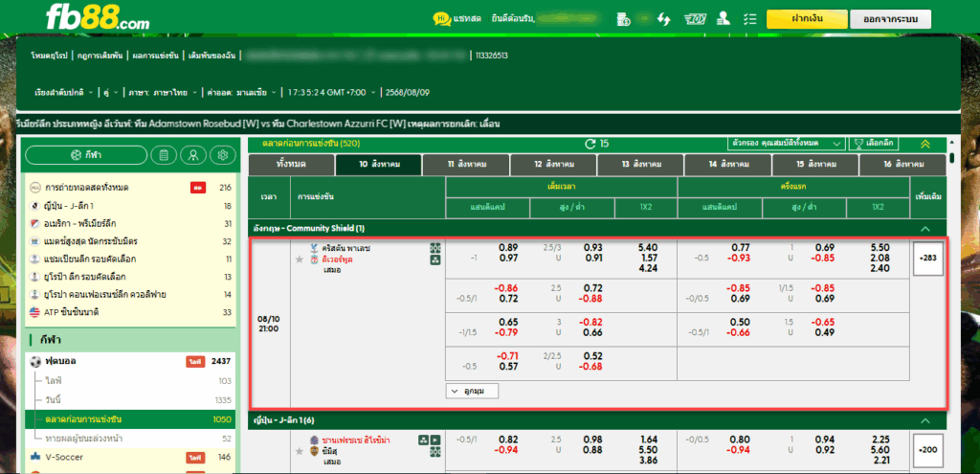Screen dimensions: 980x474
Task: Click the page vertical scrollbar thumb
Action: 952,158
